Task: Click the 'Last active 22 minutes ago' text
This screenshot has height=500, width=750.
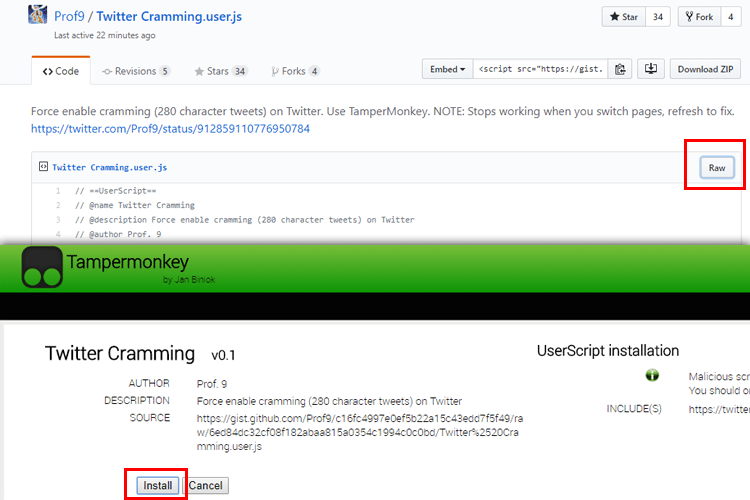Action: tap(104, 35)
